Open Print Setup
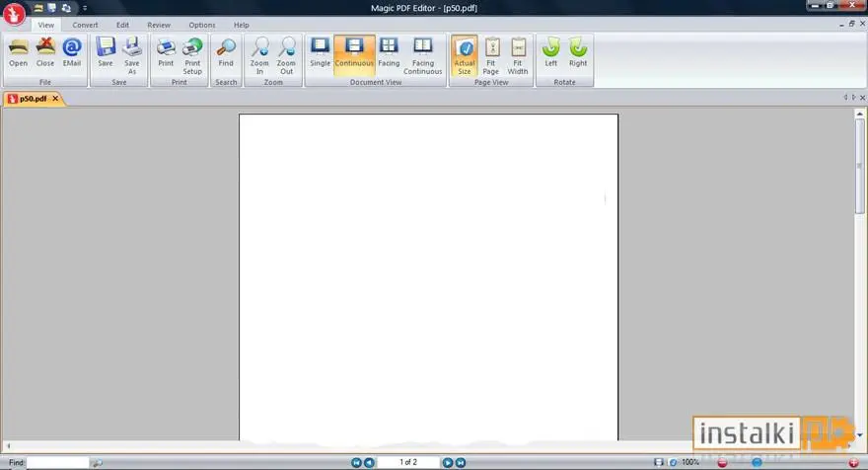The image size is (868, 470). click(x=192, y=55)
